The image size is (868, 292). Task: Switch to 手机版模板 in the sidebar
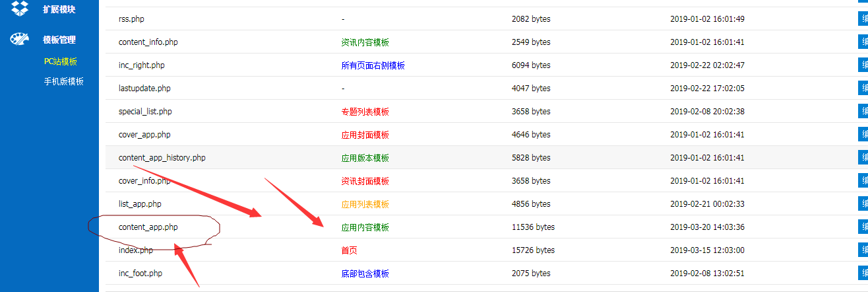63,82
